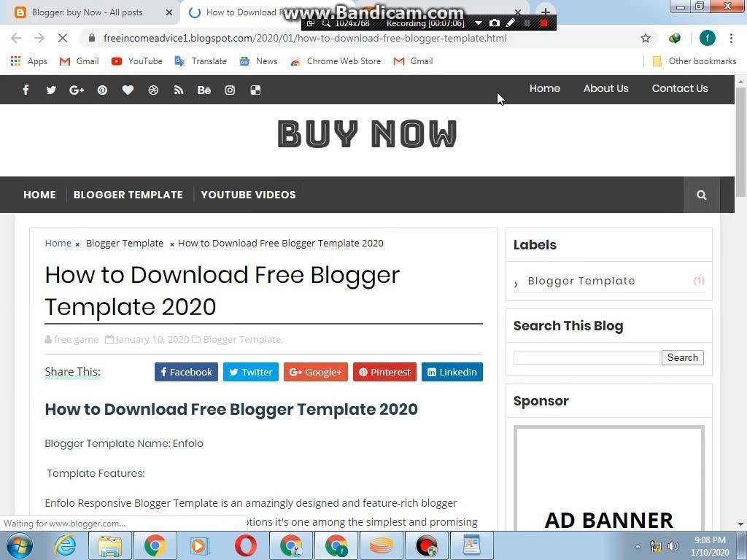Screen dimensions: 747x560
Task: Show hidden system tray icons arrow
Action: [638, 546]
